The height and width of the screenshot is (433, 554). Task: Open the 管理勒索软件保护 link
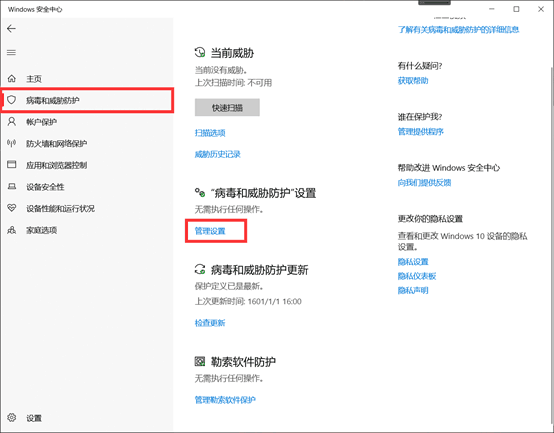pos(225,400)
